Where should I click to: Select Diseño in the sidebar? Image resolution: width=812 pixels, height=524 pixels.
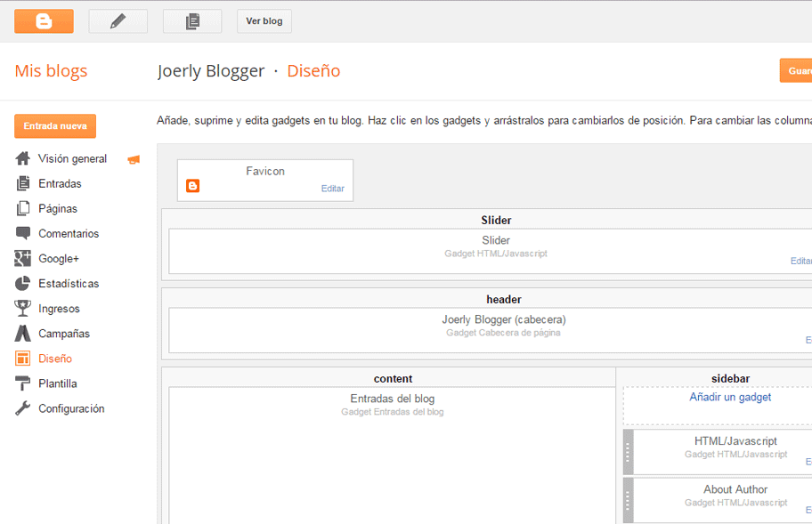click(x=55, y=359)
